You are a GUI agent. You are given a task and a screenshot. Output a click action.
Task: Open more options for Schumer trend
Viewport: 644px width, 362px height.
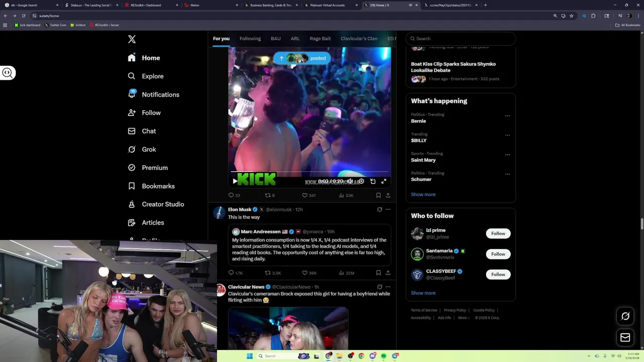507,174
